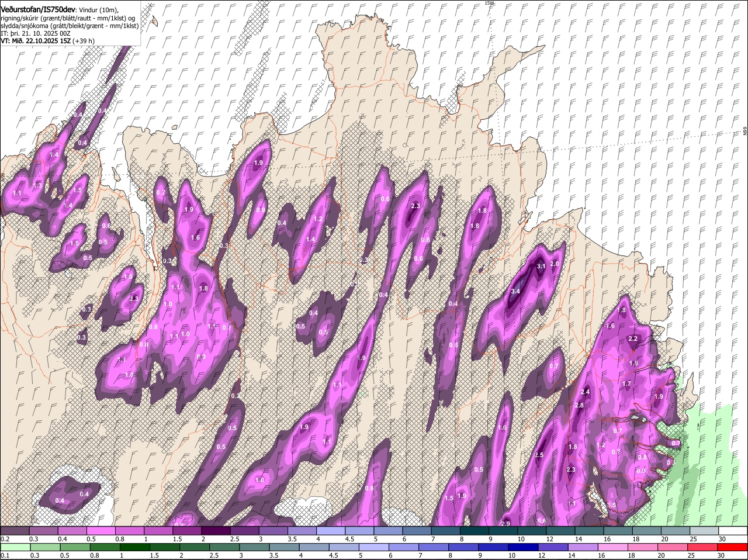Click the N99 label on right edge
The image size is (748, 560).
tap(745, 132)
